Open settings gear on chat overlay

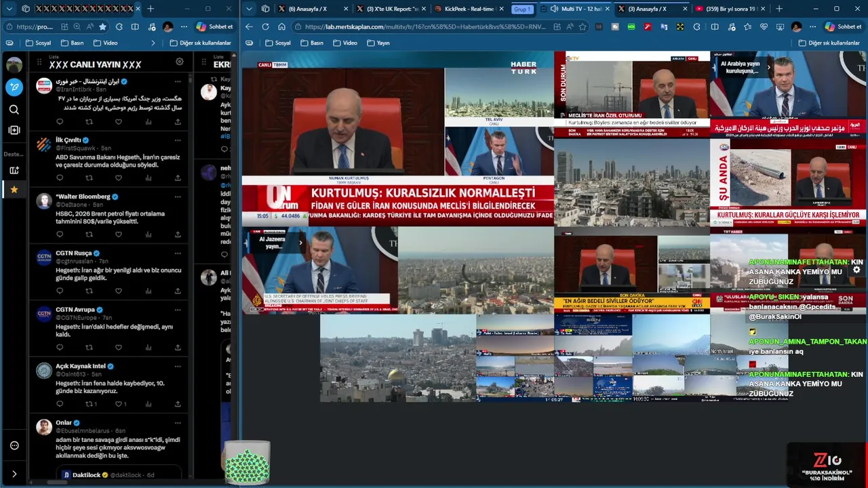[856, 269]
